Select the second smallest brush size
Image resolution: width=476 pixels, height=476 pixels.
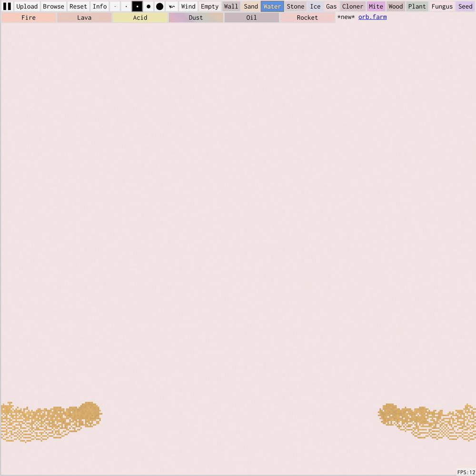(126, 6)
